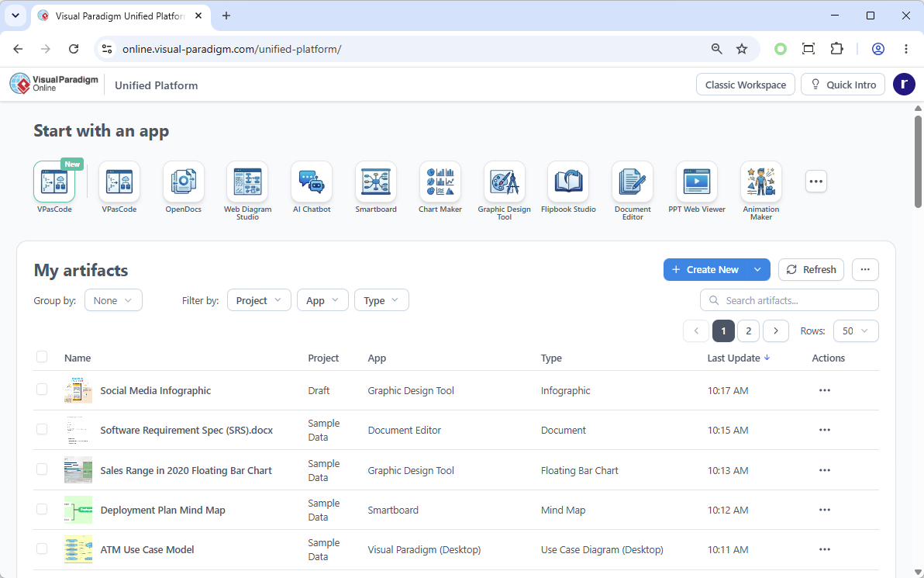Open the App filter dropdown

point(322,300)
